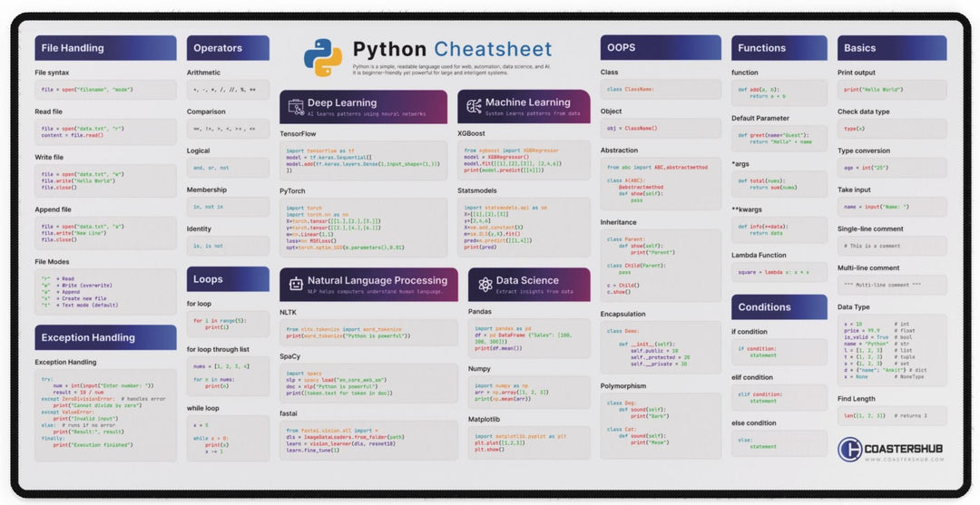Click the "Inheritance" label
980x505 pixels.
click(619, 222)
